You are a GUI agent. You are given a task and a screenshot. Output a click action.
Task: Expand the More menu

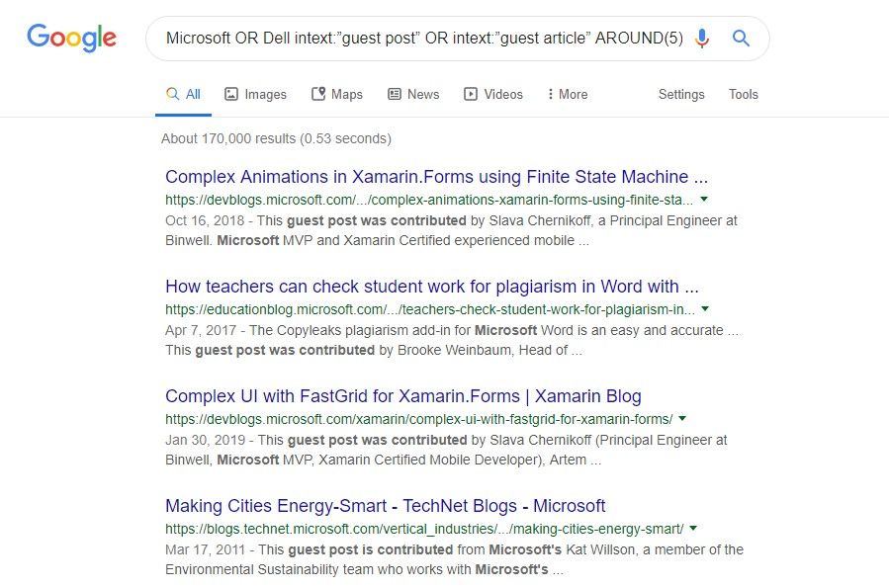[568, 94]
